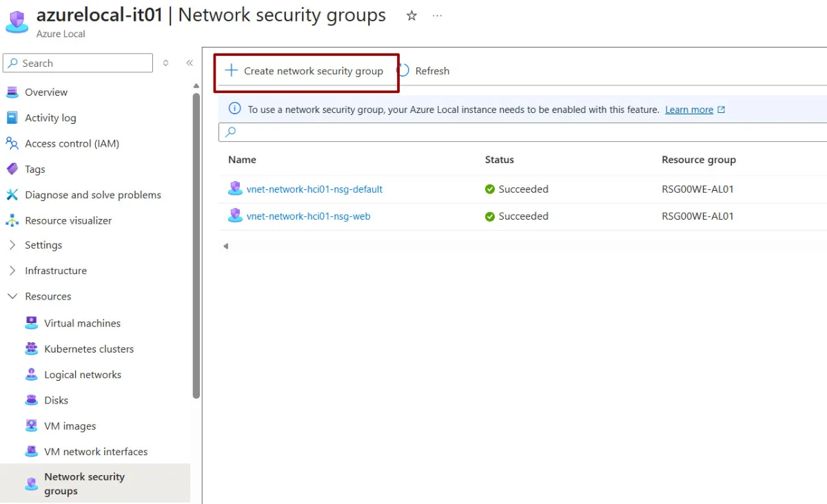Click the VM images icon
827x504 pixels.
click(31, 426)
